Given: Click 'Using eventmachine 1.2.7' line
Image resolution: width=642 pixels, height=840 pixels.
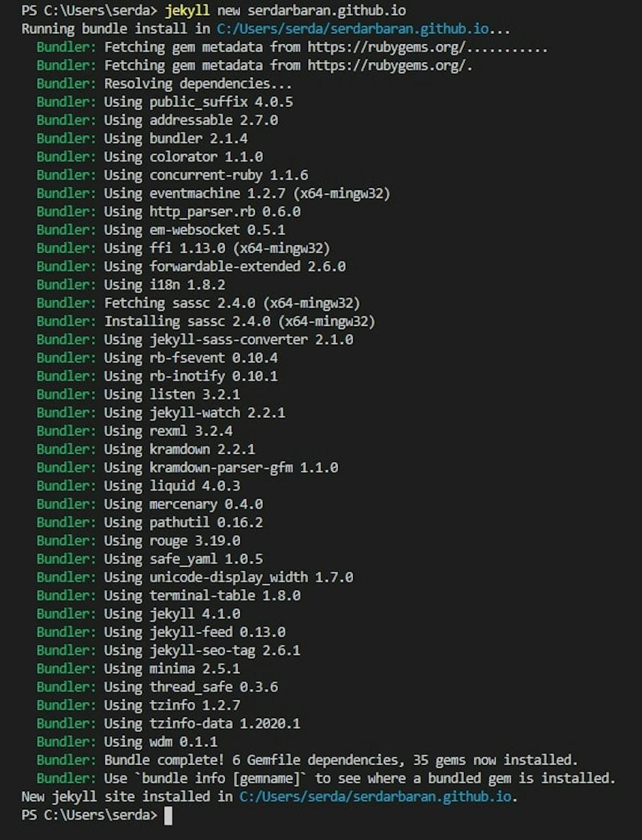Looking at the screenshot, I should tap(247, 193).
